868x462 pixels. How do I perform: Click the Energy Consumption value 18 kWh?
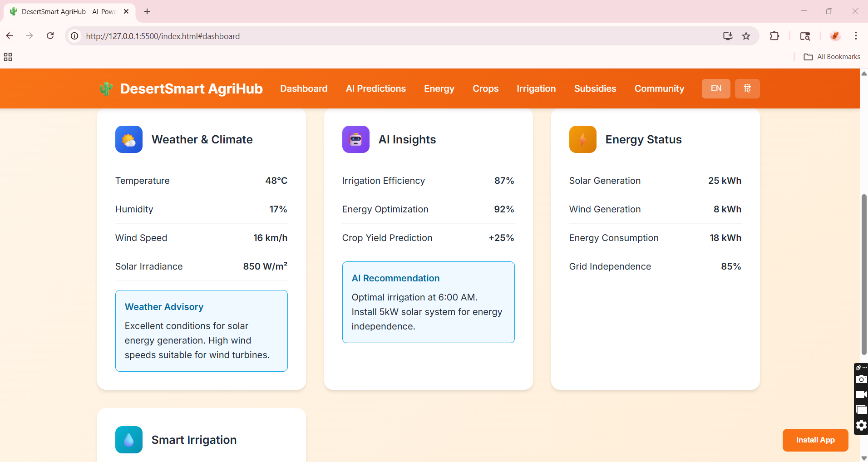[725, 238]
